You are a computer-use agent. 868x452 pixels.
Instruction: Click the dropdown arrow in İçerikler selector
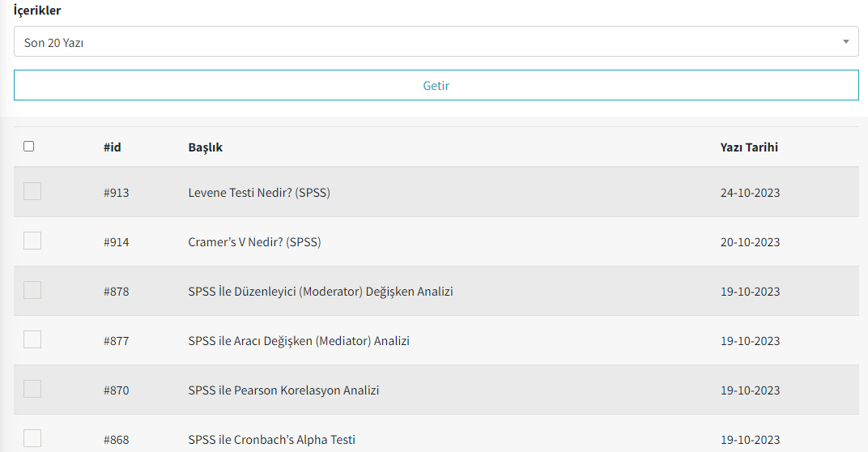845,42
